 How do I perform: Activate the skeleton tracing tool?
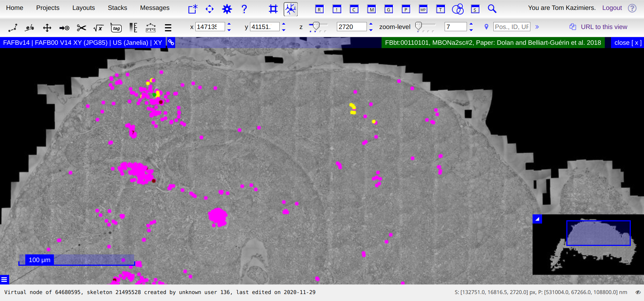click(290, 9)
